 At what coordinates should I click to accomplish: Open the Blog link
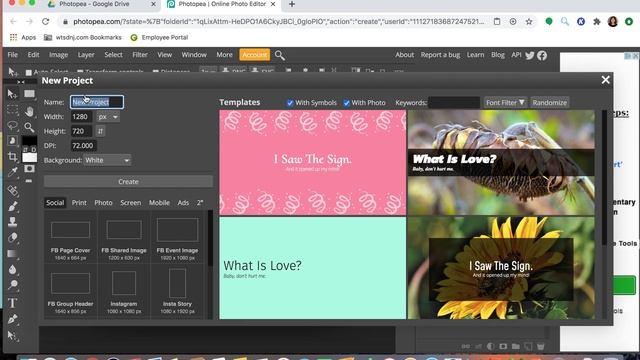[498, 55]
